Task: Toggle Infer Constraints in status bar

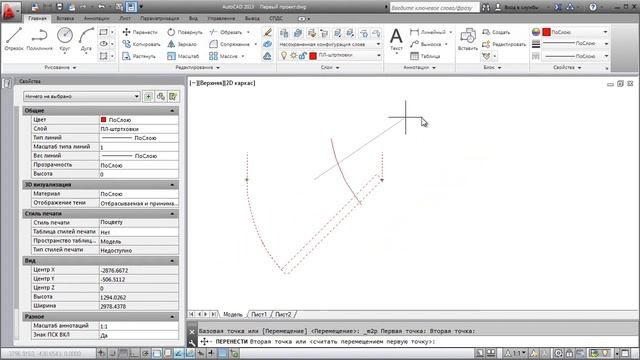Action: [x=101, y=353]
